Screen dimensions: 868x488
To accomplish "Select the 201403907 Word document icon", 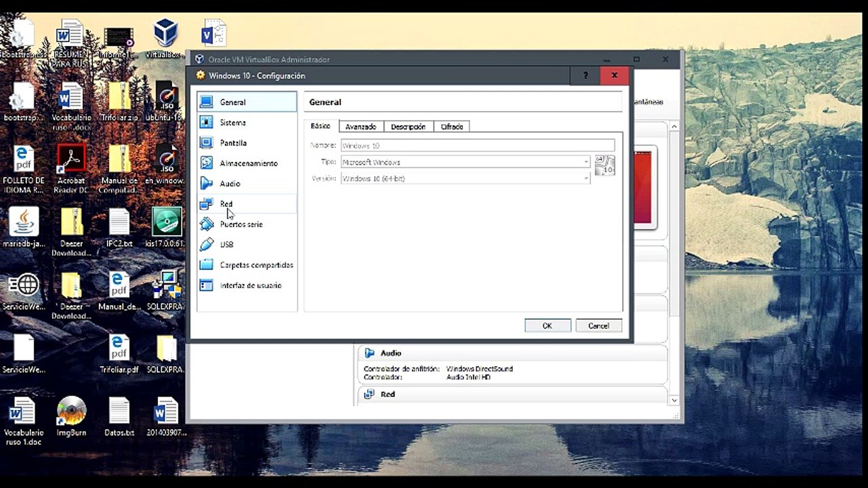I will pos(166,417).
